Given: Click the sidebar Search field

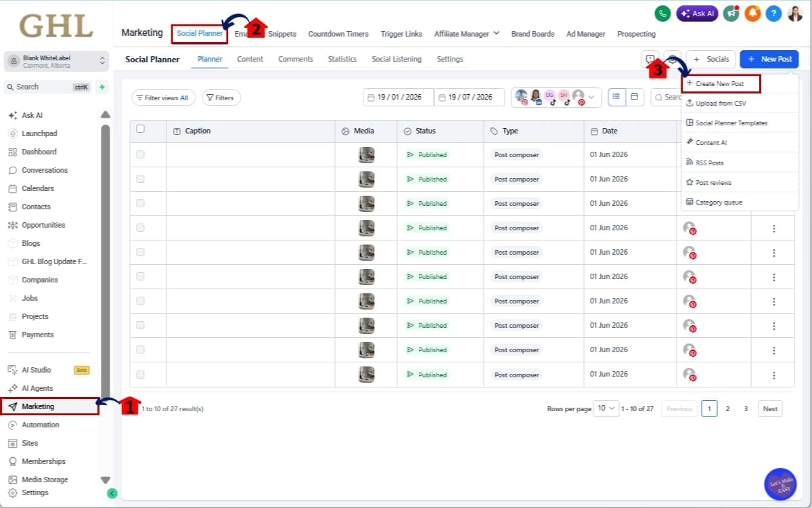Looking at the screenshot, I should click(47, 87).
